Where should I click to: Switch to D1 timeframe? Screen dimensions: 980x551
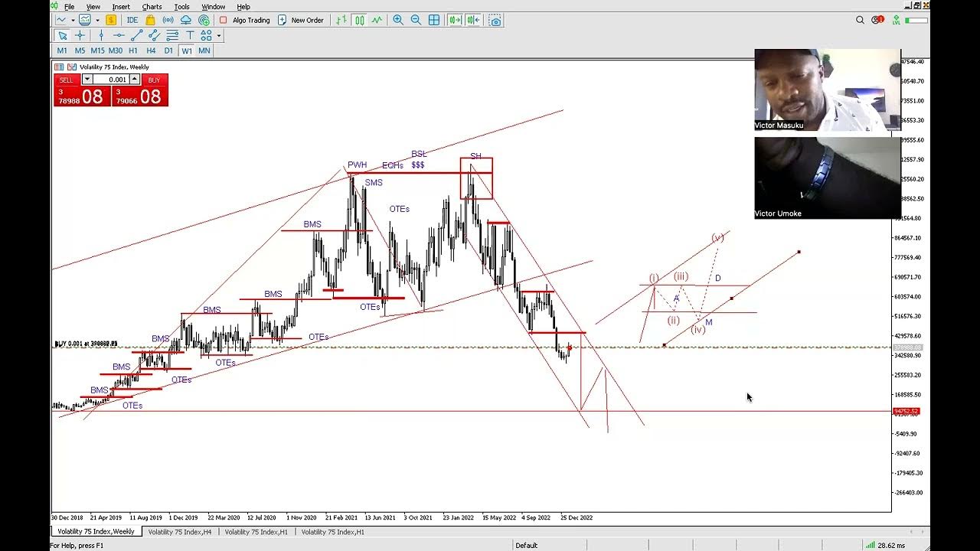point(168,51)
